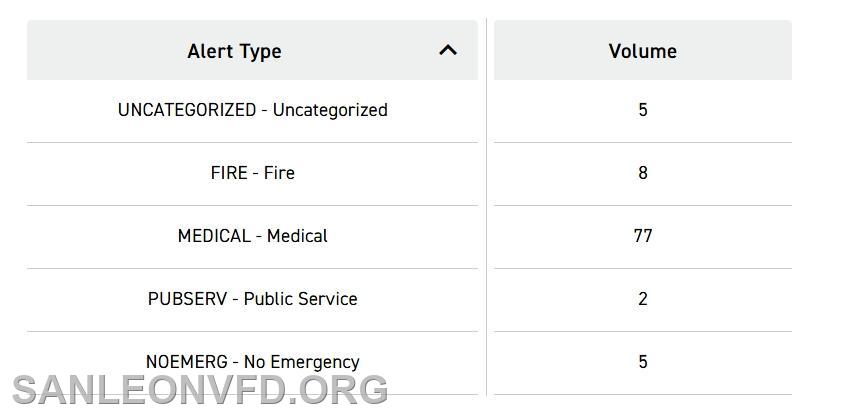Select the Medical volume count 77
843x413 pixels.
coord(643,236)
